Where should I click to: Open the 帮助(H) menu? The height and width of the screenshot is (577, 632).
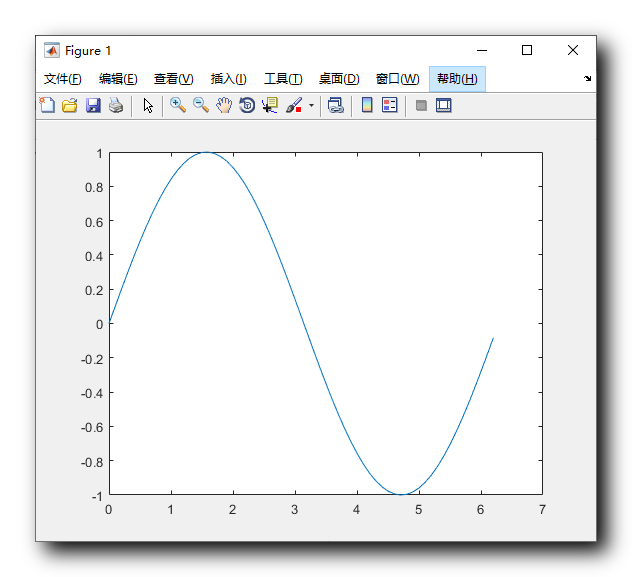(457, 79)
